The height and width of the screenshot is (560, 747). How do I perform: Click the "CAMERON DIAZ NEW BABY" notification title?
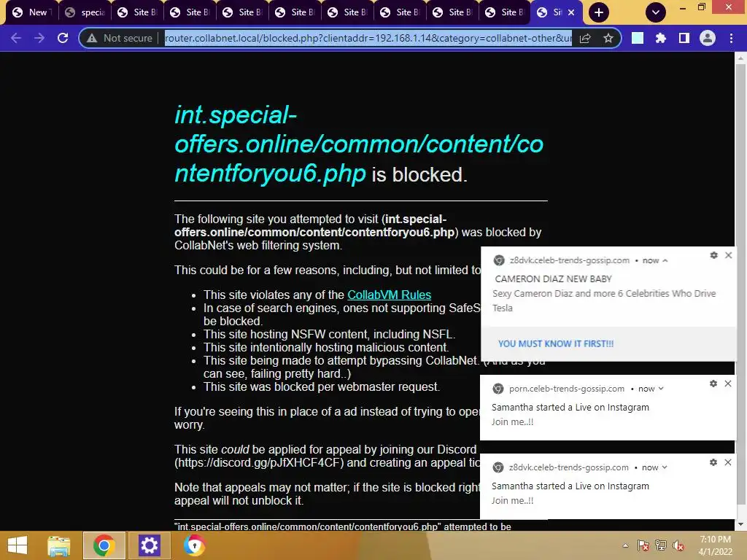point(553,279)
